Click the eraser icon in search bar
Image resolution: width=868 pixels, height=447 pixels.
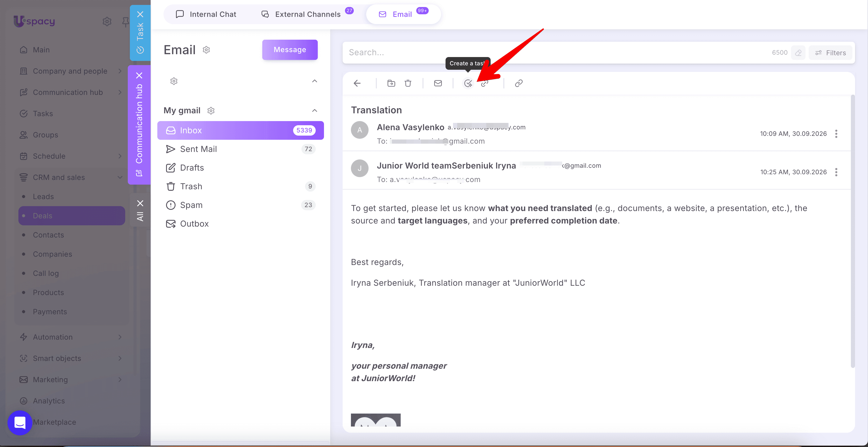pyautogui.click(x=798, y=53)
